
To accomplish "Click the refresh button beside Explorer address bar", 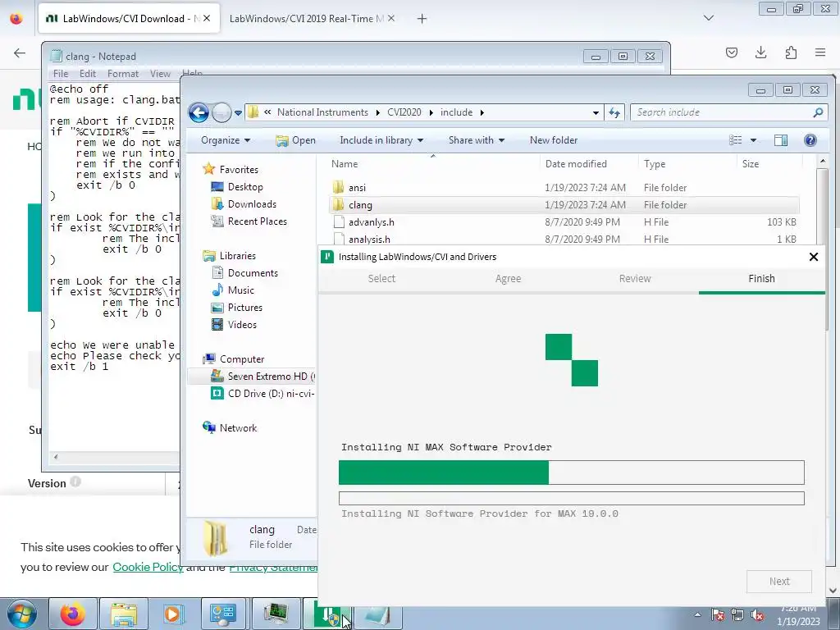I will tap(614, 112).
